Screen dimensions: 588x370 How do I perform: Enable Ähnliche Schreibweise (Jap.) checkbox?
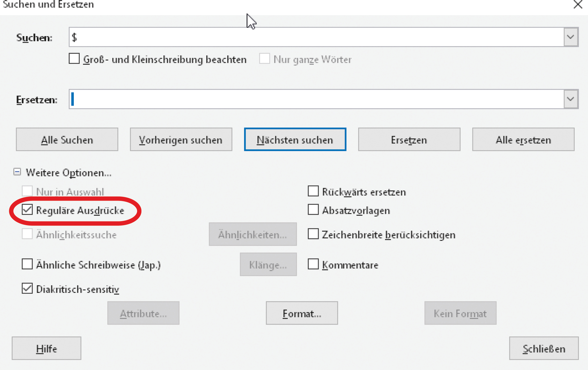27,264
